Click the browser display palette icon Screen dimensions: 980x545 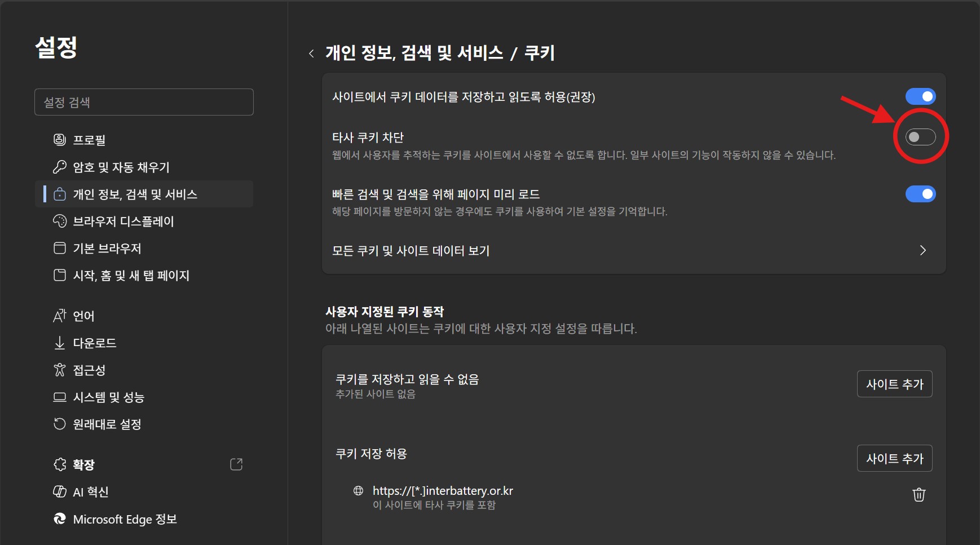pyautogui.click(x=59, y=221)
